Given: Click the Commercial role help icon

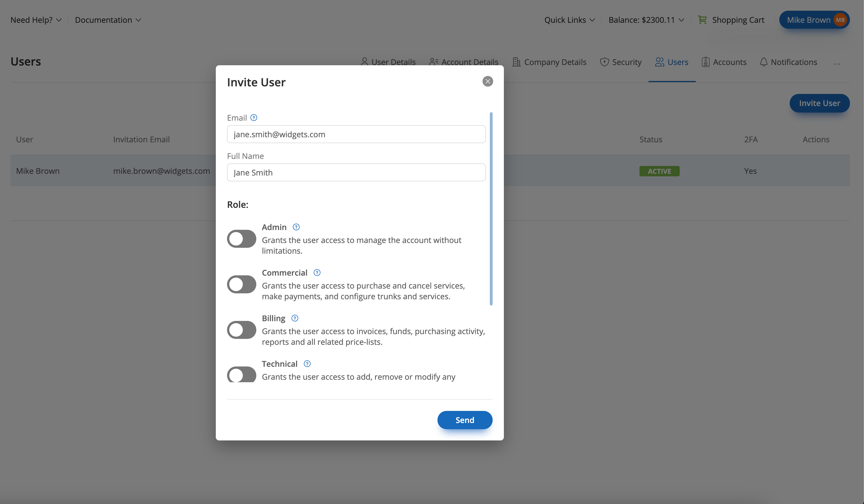Looking at the screenshot, I should [317, 273].
